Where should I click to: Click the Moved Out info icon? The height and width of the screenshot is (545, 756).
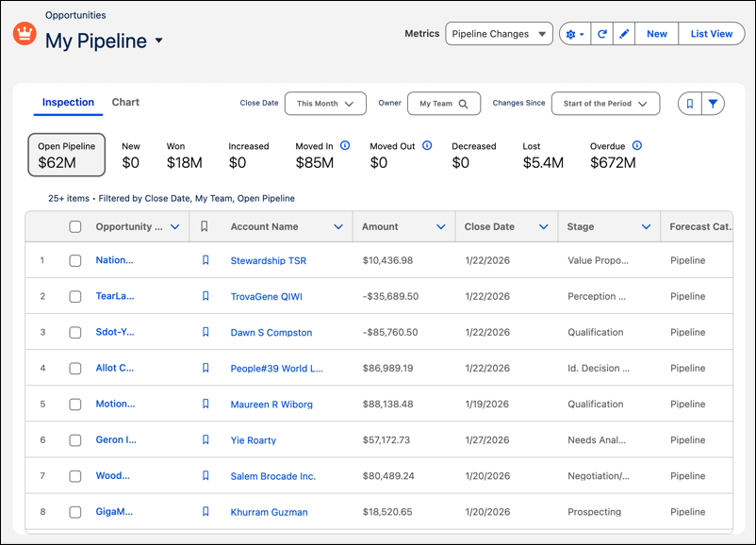click(x=427, y=145)
